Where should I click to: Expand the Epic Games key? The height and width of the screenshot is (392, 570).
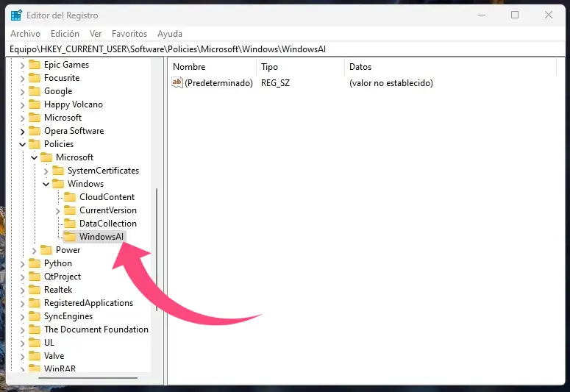(22, 65)
